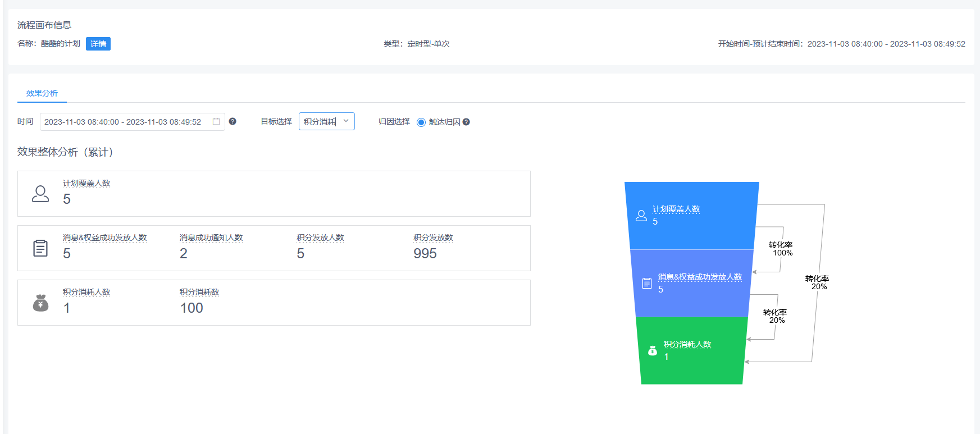The image size is (980, 434).
Task: Click the 100 points consumed value
Action: 192,308
